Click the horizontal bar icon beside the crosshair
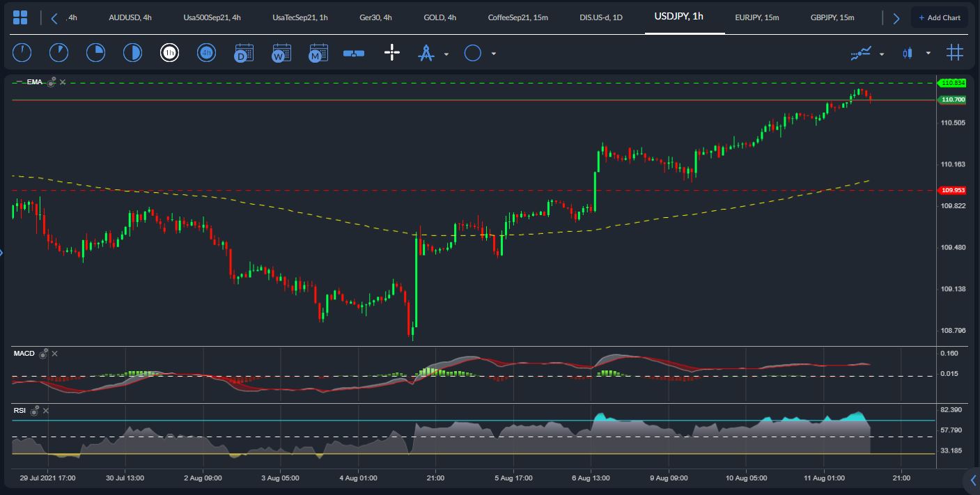Screen dimensions: 980x495 pyautogui.click(x=355, y=53)
